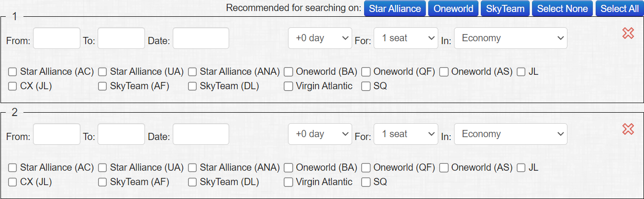Check CX (JL) in segment 1
The image size is (644, 199).
tap(12, 86)
